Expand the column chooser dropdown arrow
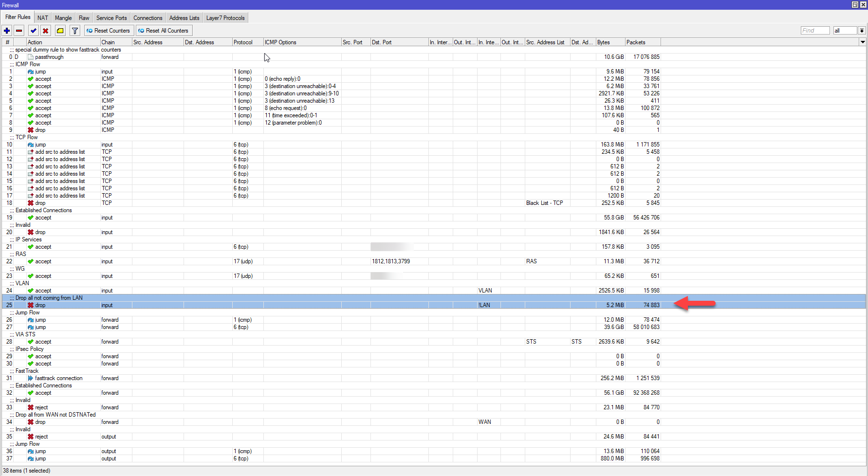Image resolution: width=868 pixels, height=476 pixels. coord(863,42)
